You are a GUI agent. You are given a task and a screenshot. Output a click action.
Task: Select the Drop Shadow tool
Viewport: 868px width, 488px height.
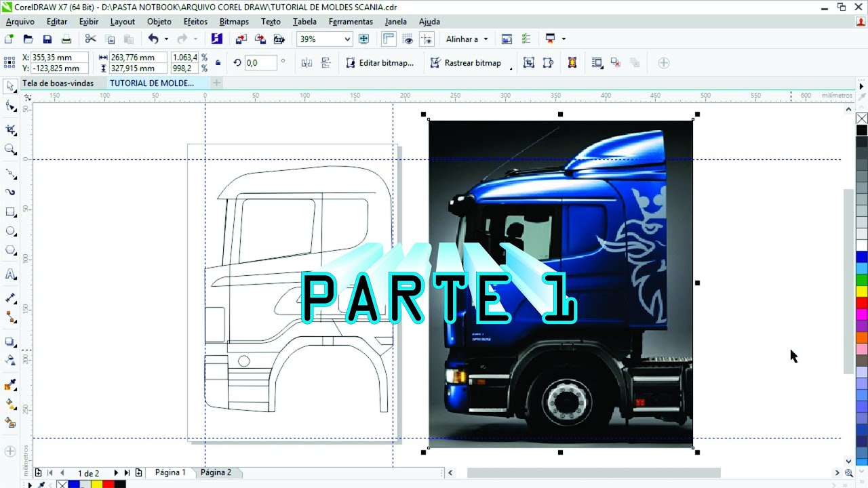pos(10,342)
